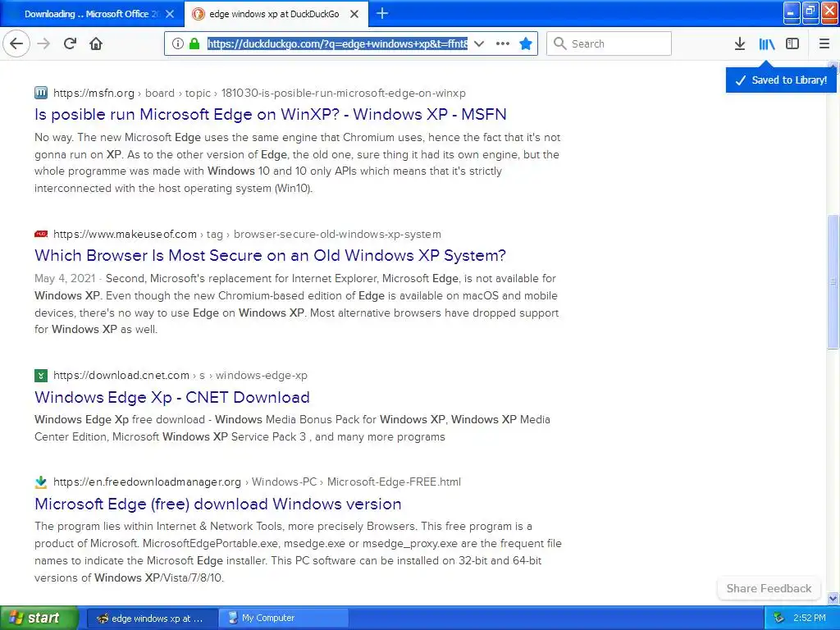Viewport: 840px width, 630px height.
Task: Reload the current page
Action: click(x=71, y=43)
